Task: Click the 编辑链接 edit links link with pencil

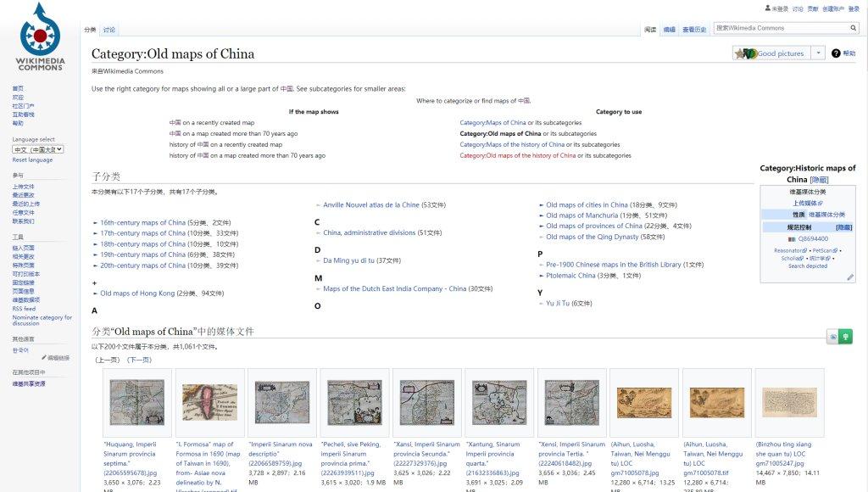Action: tap(55, 358)
